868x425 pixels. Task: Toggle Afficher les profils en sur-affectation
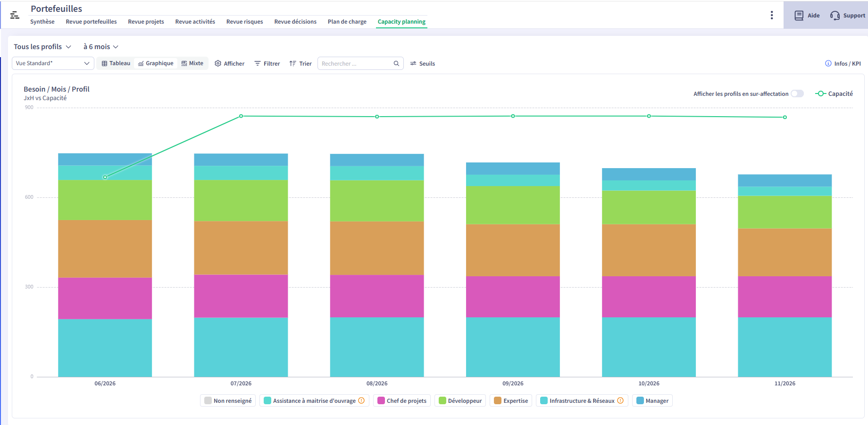797,93
